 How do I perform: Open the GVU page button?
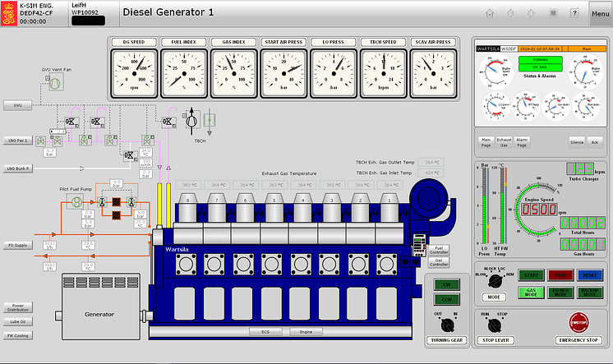tap(17, 105)
